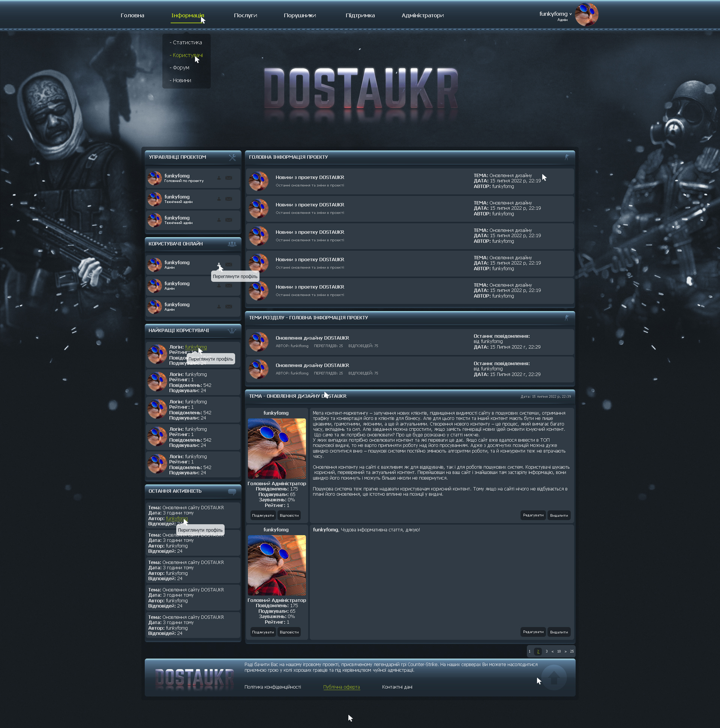This screenshot has width=720, height=728.
Task: Click the round user avatar in top bar
Action: tap(586, 14)
